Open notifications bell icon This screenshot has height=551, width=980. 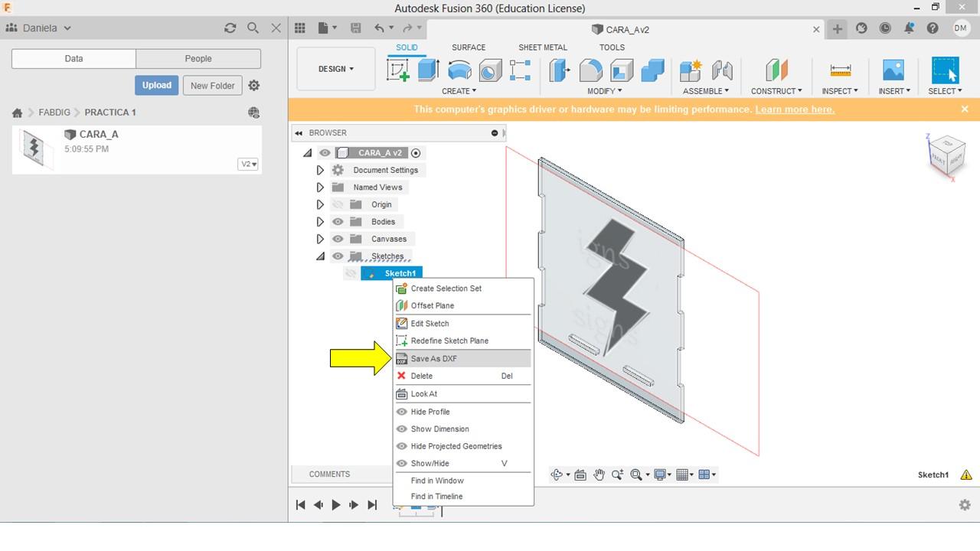pos(909,28)
